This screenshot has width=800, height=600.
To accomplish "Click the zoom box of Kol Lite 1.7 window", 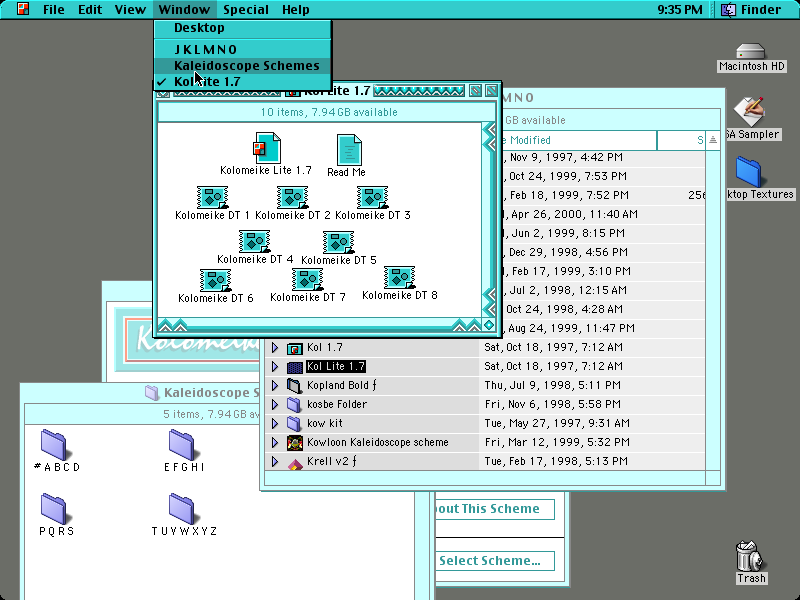I will click(x=475, y=91).
